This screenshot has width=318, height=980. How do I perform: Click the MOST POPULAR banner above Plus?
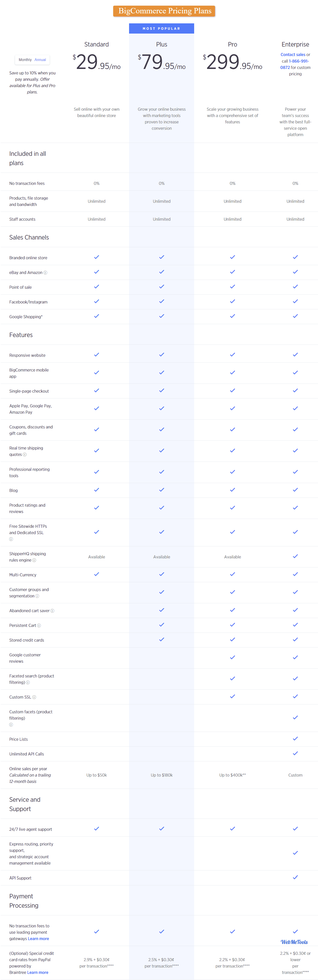[162, 29]
